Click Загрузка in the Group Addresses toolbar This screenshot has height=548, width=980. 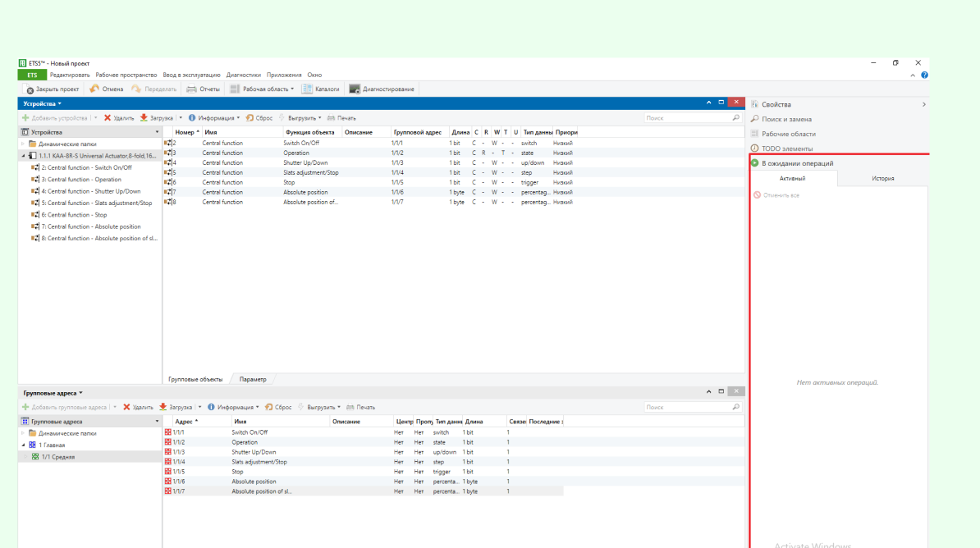(x=176, y=408)
